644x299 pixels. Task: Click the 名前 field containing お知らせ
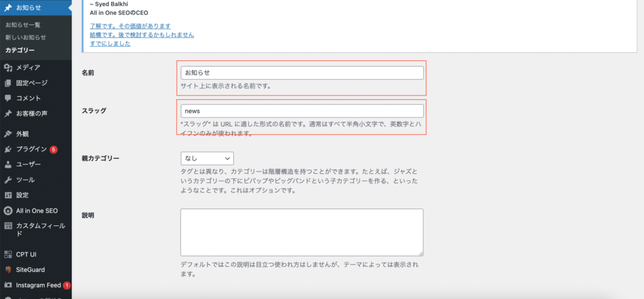pos(301,73)
